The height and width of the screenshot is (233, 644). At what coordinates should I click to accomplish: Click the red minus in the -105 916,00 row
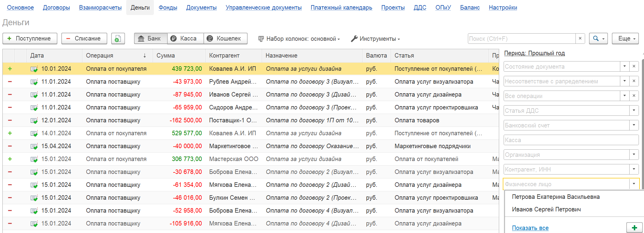click(10, 223)
